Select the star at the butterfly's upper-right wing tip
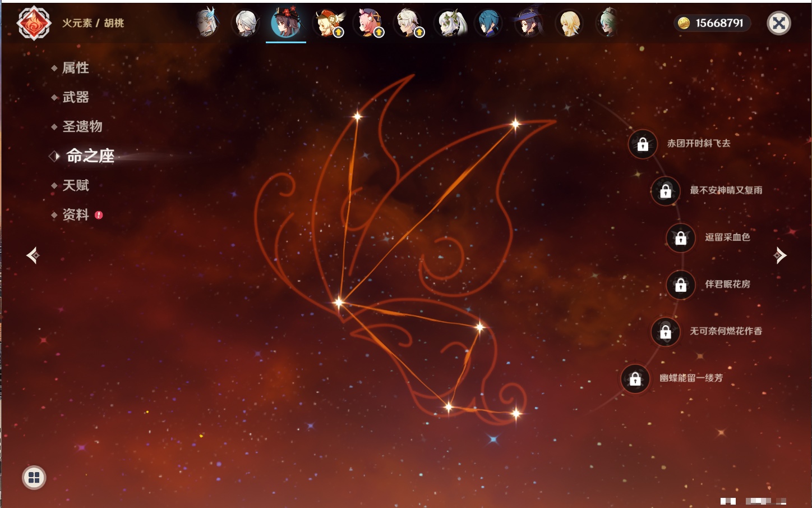Viewport: 812px width, 508px height. pos(515,124)
